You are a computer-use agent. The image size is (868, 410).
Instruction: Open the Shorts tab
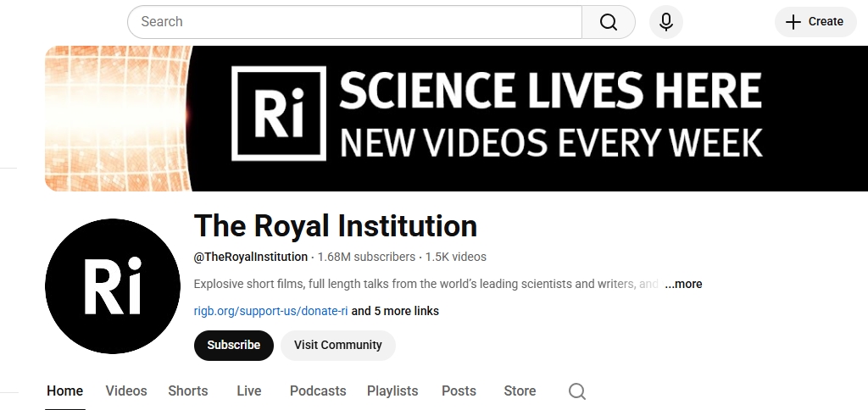pyautogui.click(x=188, y=391)
